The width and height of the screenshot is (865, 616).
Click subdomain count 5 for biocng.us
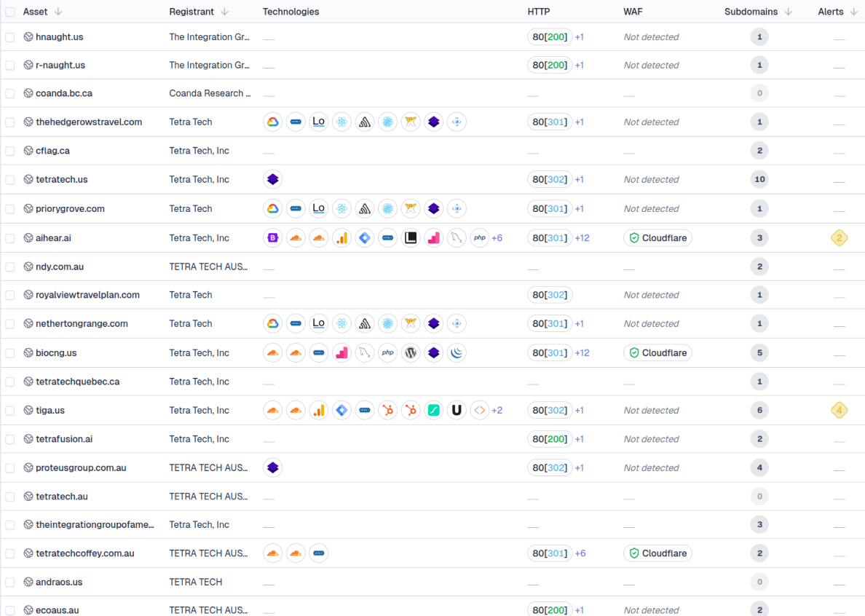[759, 352]
